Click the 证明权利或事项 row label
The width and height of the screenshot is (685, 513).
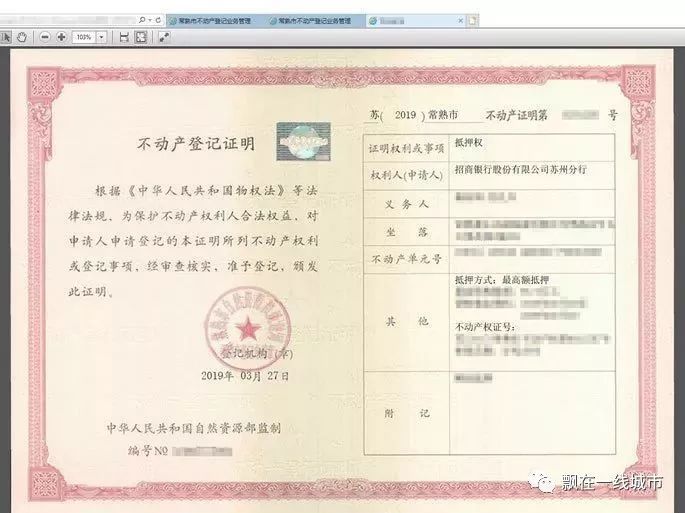click(407, 149)
